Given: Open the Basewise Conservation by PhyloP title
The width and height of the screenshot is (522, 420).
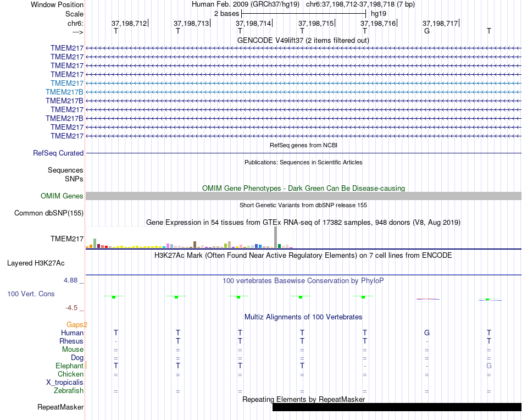Looking at the screenshot, I should coord(303,280).
